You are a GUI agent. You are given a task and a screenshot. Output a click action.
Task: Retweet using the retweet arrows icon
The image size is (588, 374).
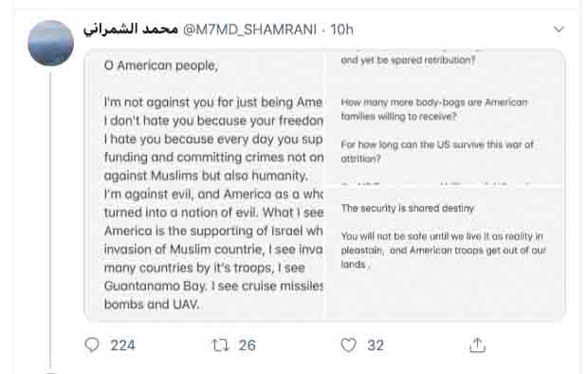pos(220,345)
